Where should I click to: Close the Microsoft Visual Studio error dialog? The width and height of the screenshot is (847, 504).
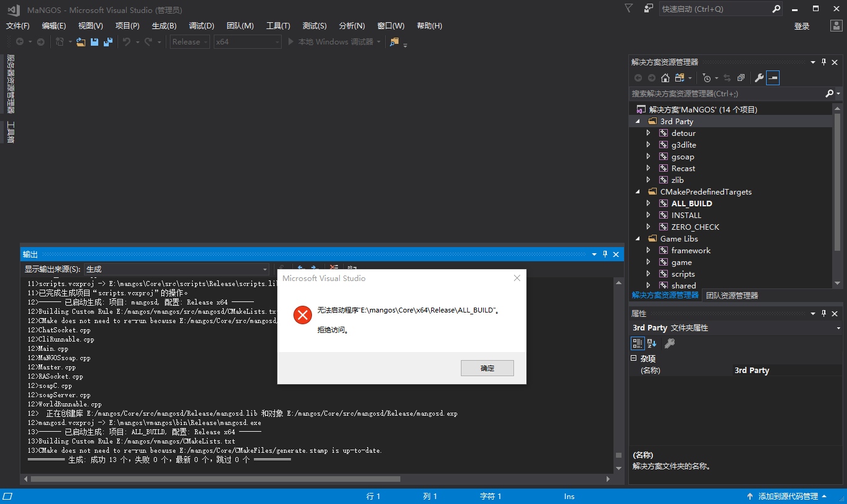pos(517,279)
